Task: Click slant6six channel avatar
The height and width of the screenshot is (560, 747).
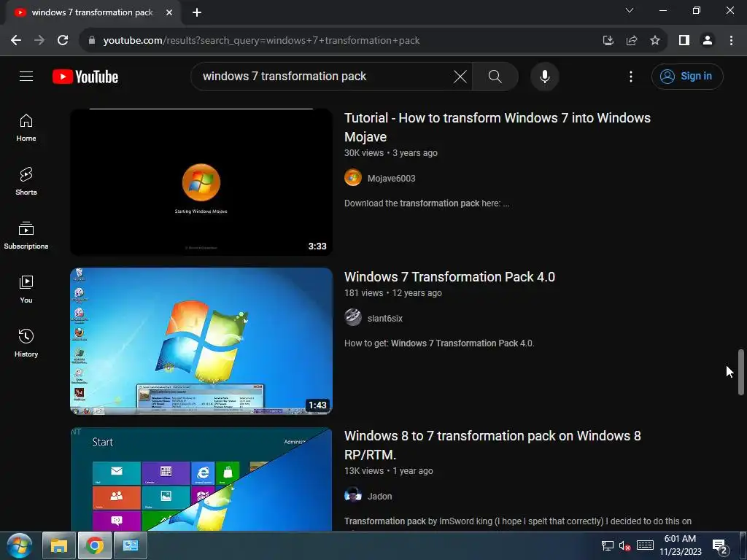Action: [353, 318]
